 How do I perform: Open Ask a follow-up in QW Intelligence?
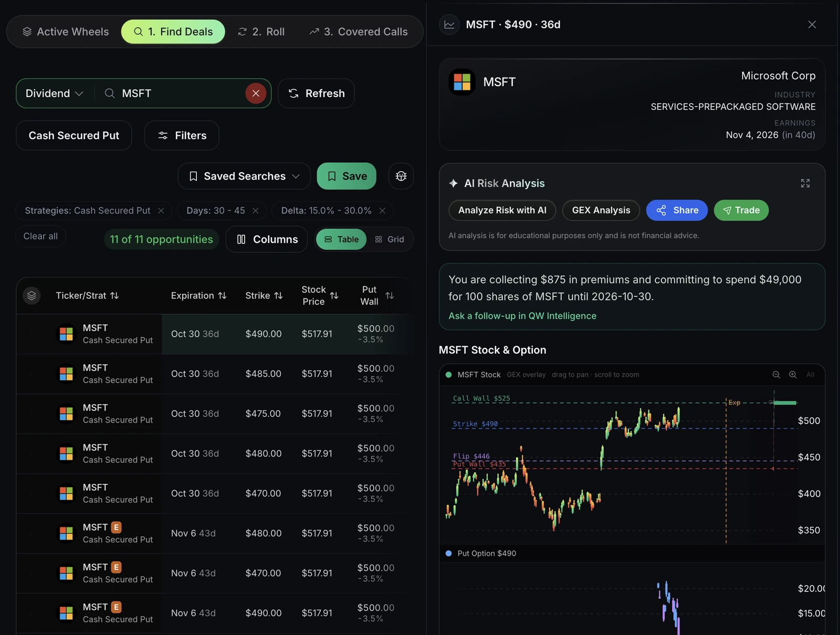click(x=522, y=316)
